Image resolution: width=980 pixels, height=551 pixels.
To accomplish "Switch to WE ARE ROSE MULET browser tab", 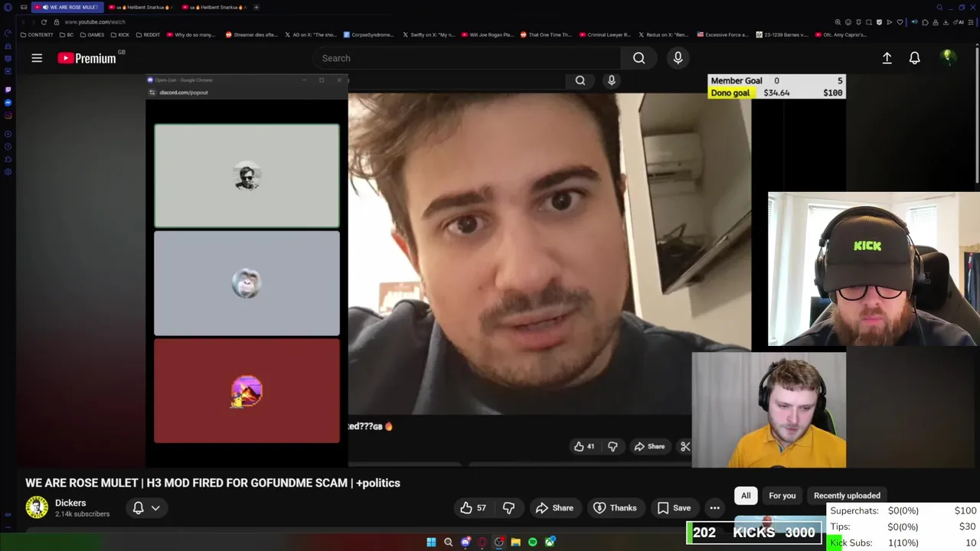I will coord(67,7).
